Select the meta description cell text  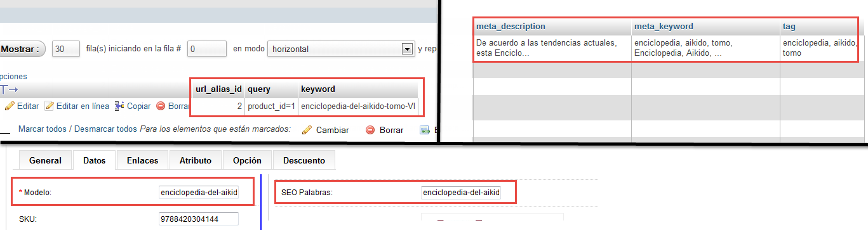pos(546,48)
